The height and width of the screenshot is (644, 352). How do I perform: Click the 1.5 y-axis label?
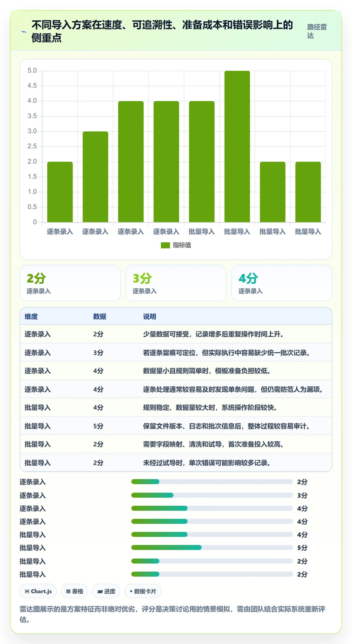point(32,177)
